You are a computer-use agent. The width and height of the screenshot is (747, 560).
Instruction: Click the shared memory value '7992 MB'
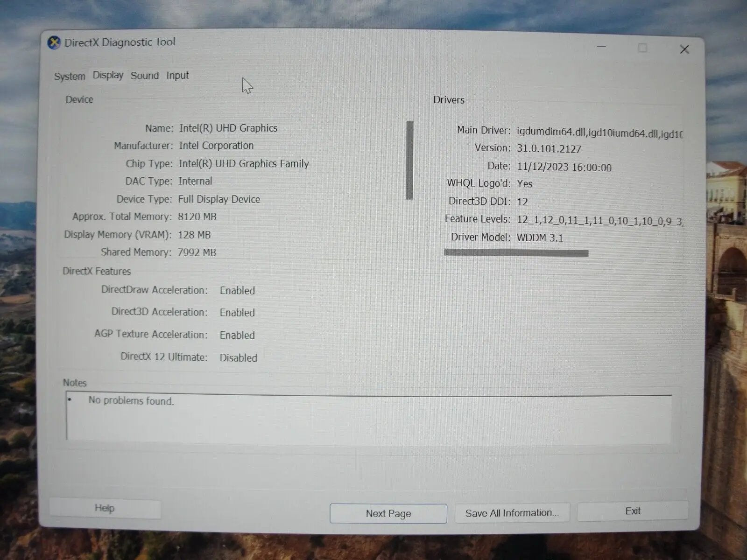[197, 252]
